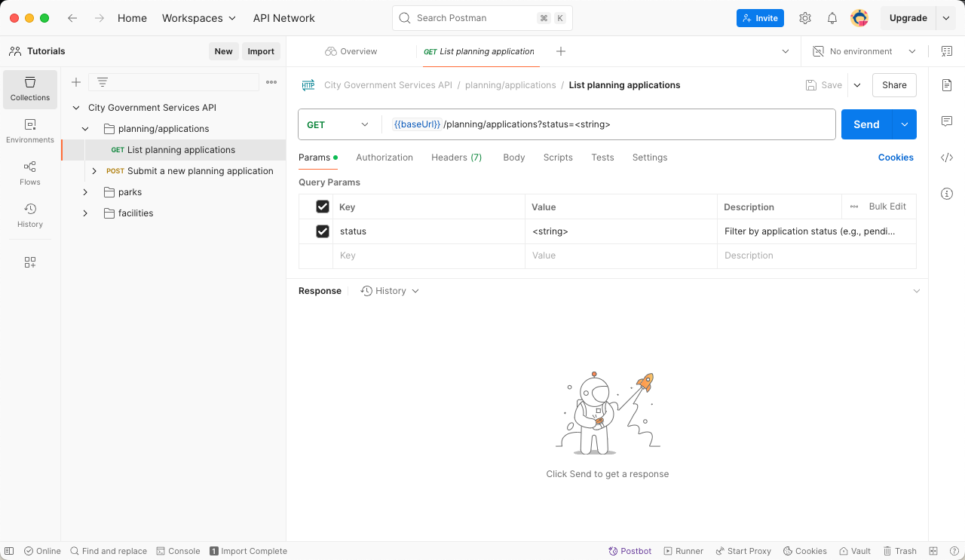Screen dimensions: 965x560
Task: Open the Collections sidebar panel
Action: point(30,89)
